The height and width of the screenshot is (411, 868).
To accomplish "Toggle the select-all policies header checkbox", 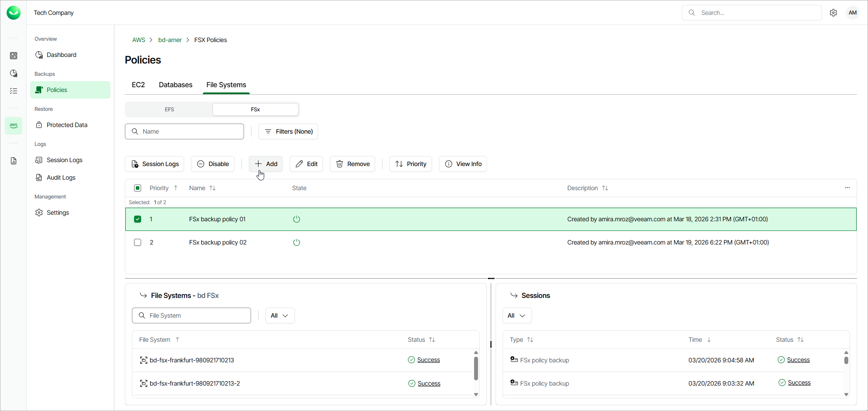I will tap(138, 188).
